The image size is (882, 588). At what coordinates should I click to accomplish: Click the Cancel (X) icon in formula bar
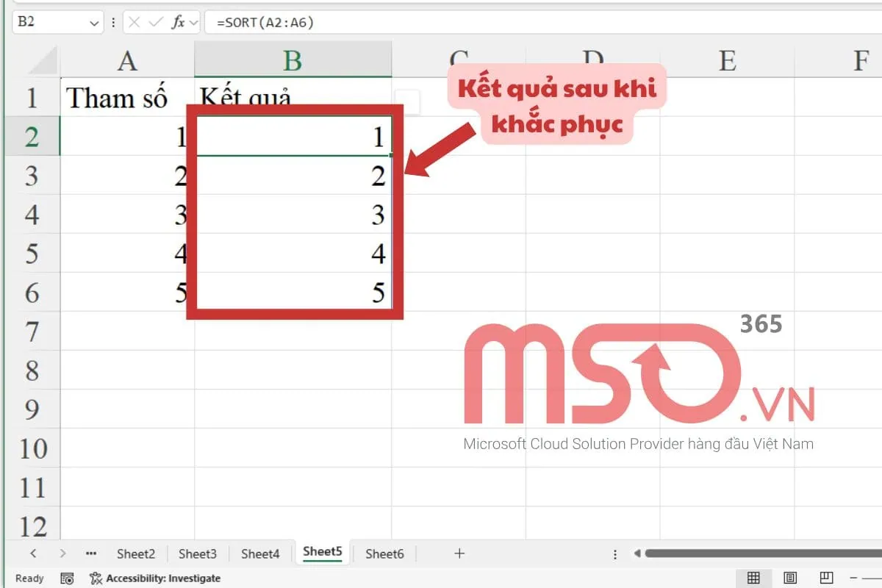[x=135, y=22]
